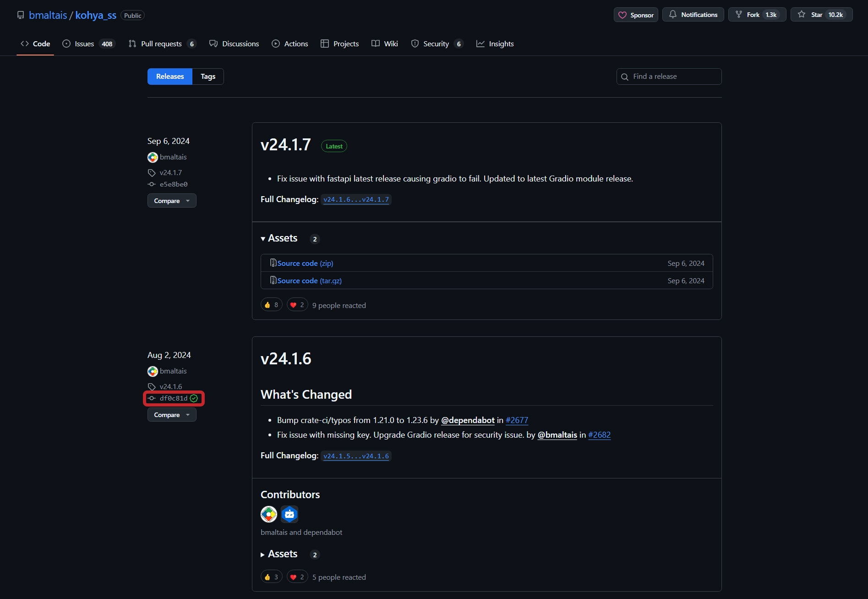Expand the Assets section of v24.1.6
This screenshot has width=868, height=599.
(279, 554)
